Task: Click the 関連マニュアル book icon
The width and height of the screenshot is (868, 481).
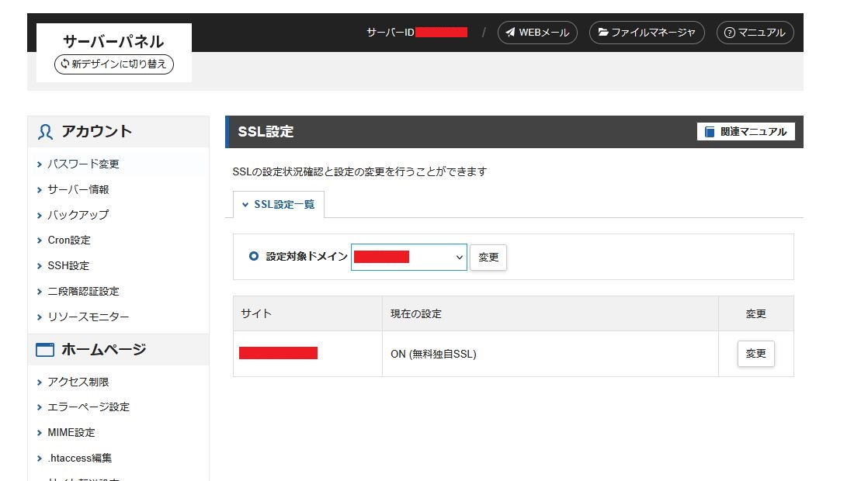Action: 710,132
